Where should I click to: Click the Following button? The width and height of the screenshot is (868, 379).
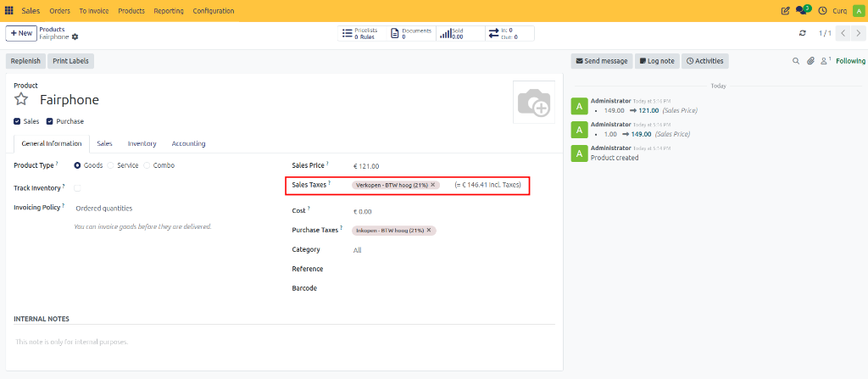click(850, 61)
